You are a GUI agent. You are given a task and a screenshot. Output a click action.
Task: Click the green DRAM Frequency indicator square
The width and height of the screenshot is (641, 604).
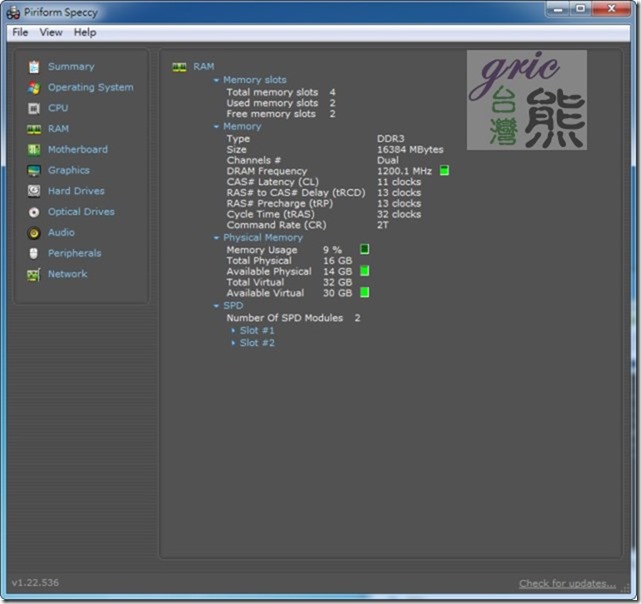click(444, 171)
